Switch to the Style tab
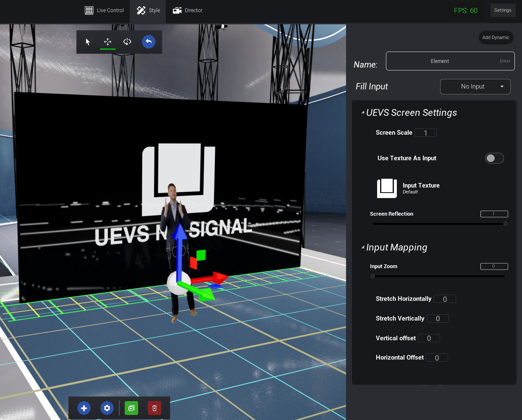Viewport: 522px width, 420px height. (148, 10)
